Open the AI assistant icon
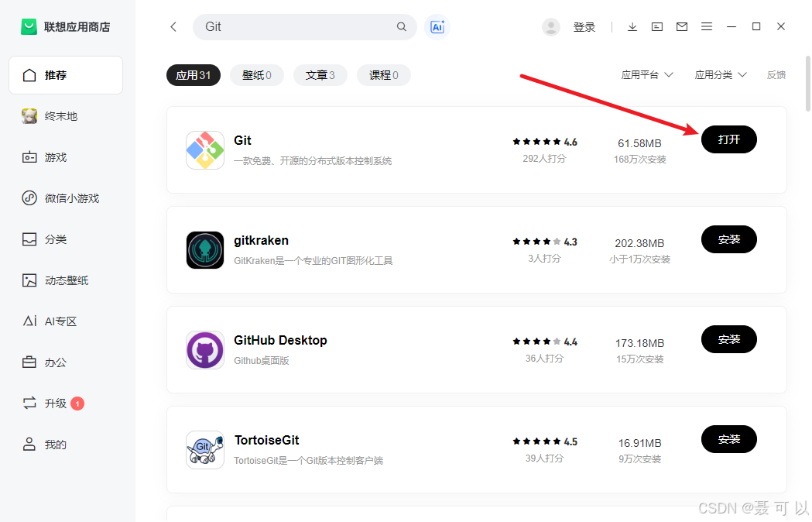This screenshot has height=522, width=812. (437, 27)
